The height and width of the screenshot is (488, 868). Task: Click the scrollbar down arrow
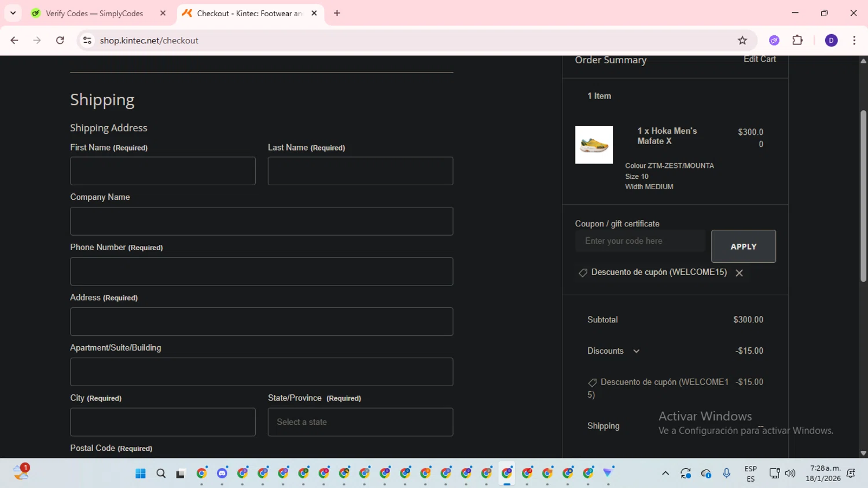[863, 453]
